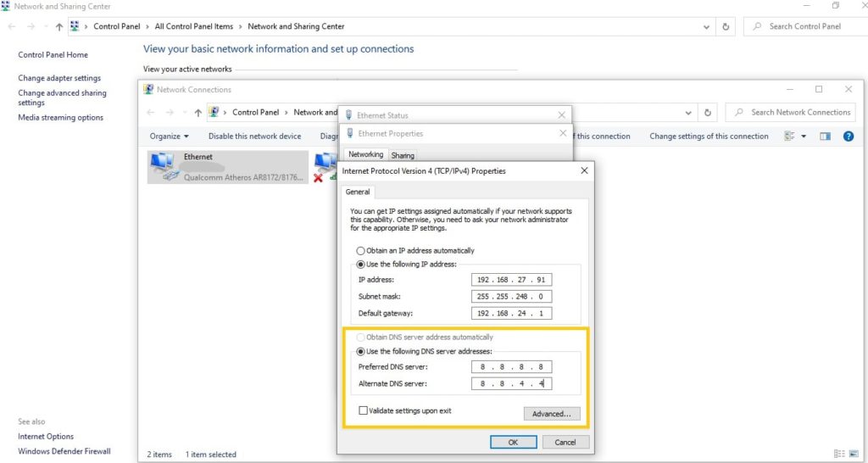
Task: Click All Control Panel Items breadcrumb
Action: click(194, 26)
